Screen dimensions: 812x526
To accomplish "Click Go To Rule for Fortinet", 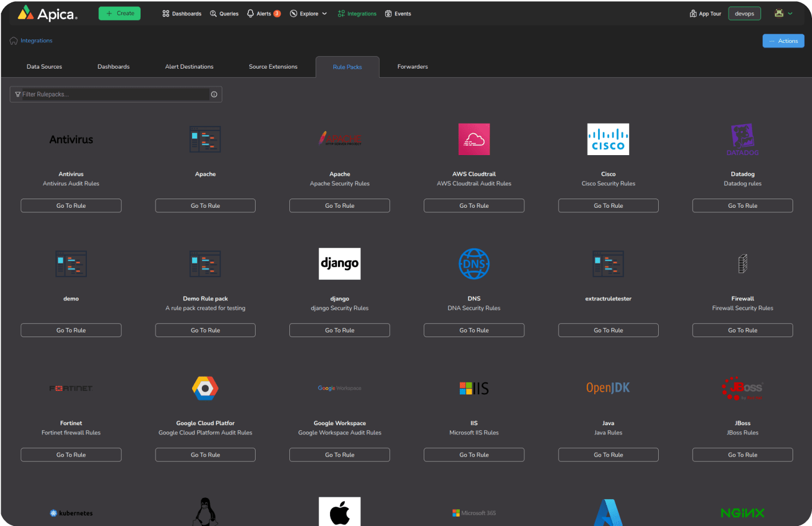I will coord(71,454).
